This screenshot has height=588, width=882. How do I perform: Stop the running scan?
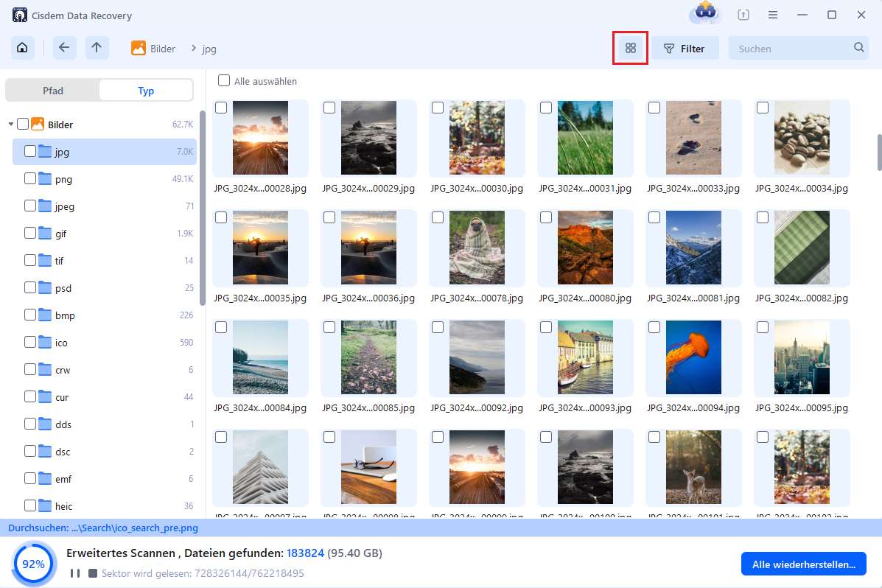(x=92, y=573)
